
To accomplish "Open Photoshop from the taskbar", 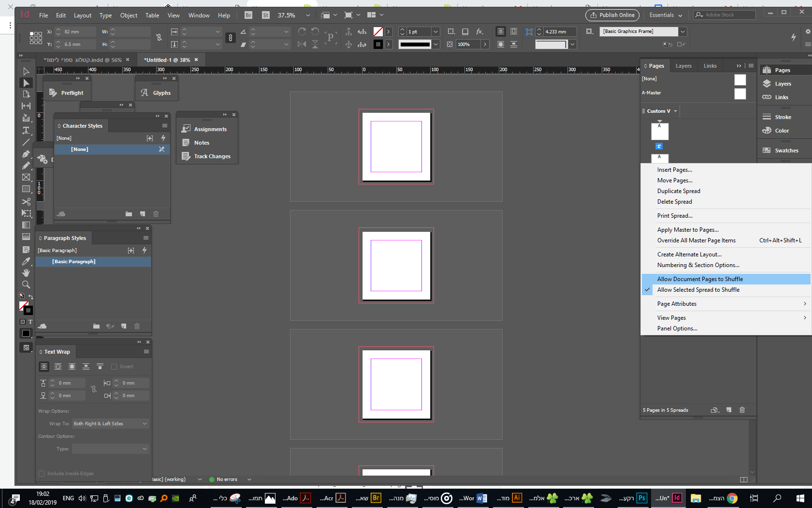I will pyautogui.click(x=641, y=498).
